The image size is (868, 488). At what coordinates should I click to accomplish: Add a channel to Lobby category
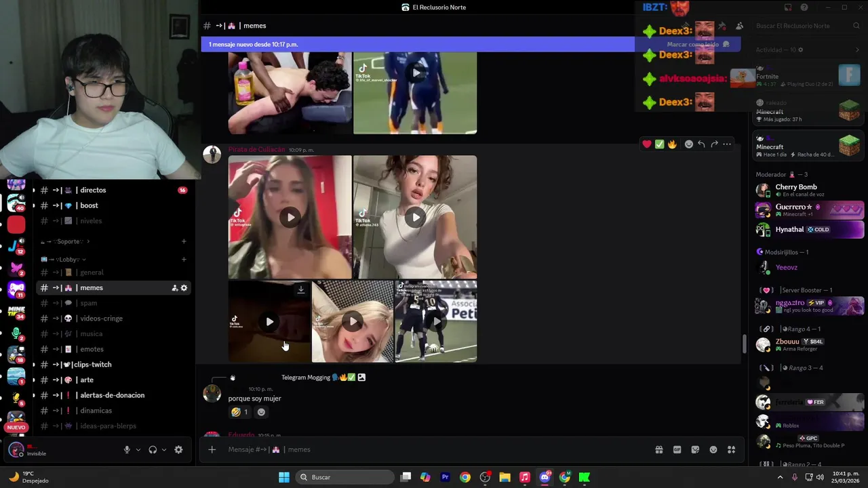point(184,259)
